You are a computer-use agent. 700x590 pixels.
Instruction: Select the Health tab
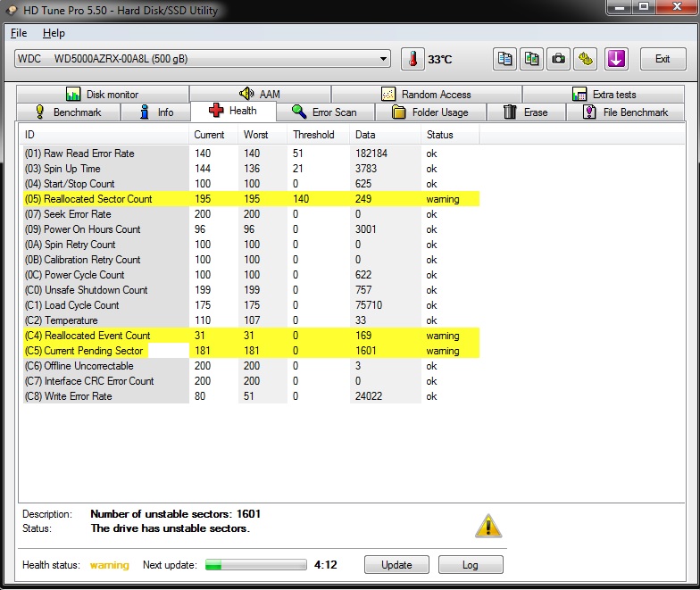233,111
